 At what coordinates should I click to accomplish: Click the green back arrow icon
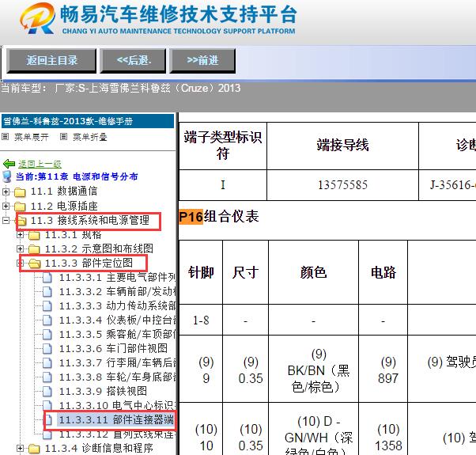(x=9, y=164)
